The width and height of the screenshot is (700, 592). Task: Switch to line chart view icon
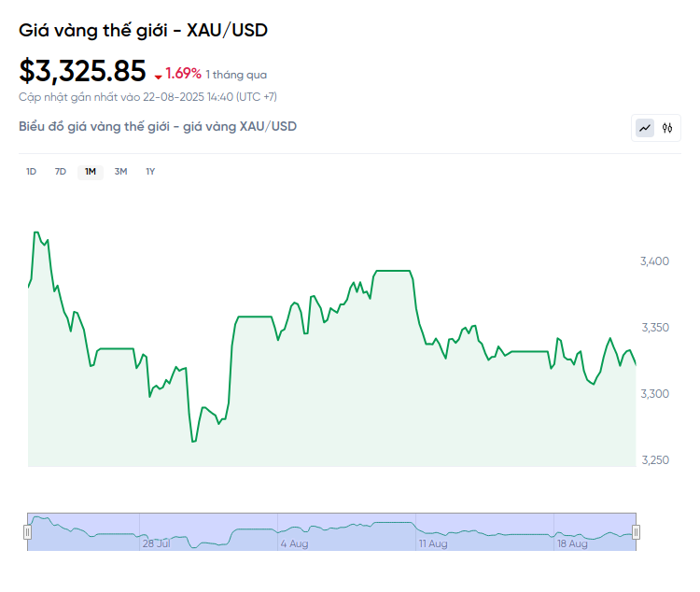(x=645, y=128)
